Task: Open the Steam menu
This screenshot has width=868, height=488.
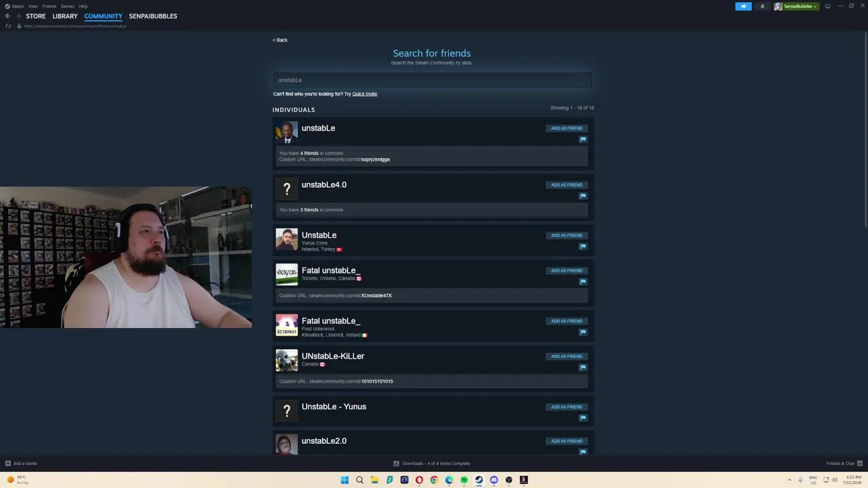Action: point(14,6)
